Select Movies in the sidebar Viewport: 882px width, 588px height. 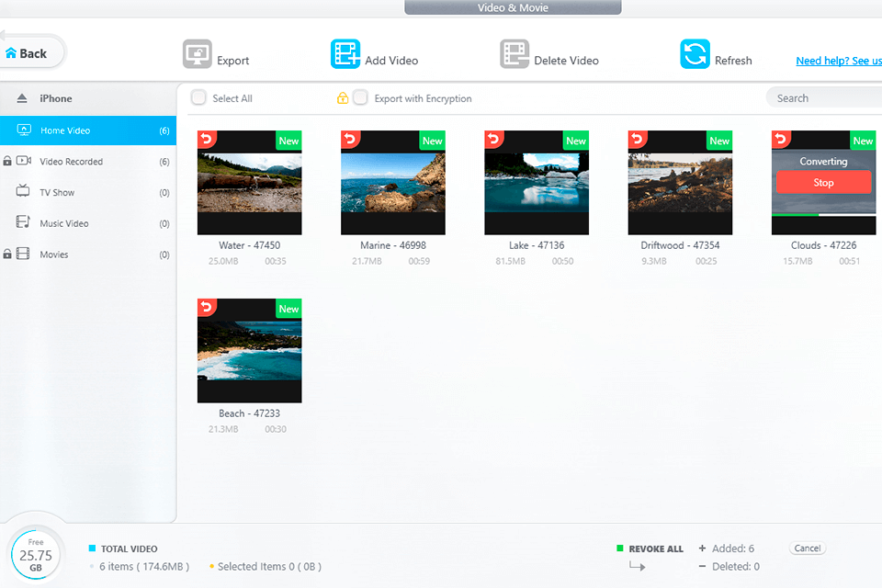click(x=53, y=254)
